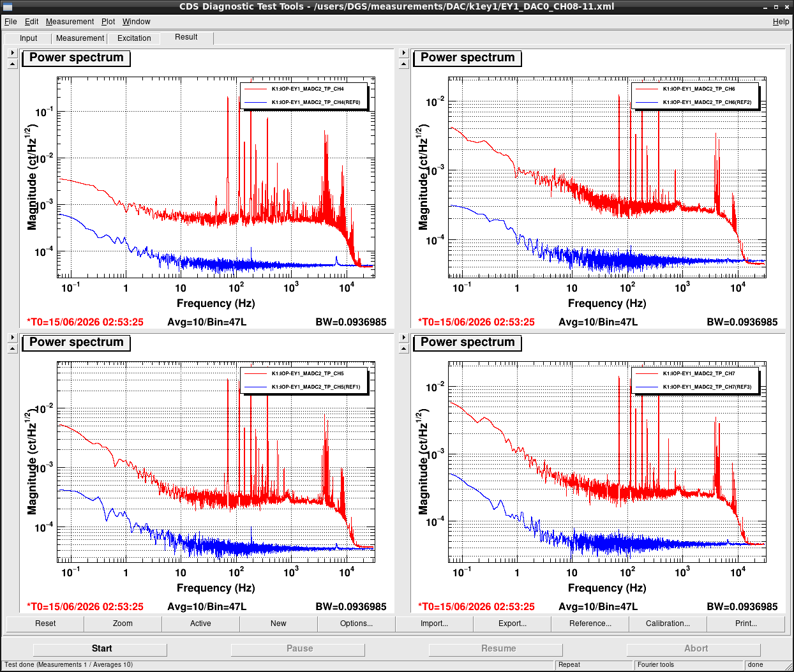Screen dimensions: 794x672
Task: Click up-arrow button beside the CH6 spectrum plot
Action: click(x=403, y=64)
